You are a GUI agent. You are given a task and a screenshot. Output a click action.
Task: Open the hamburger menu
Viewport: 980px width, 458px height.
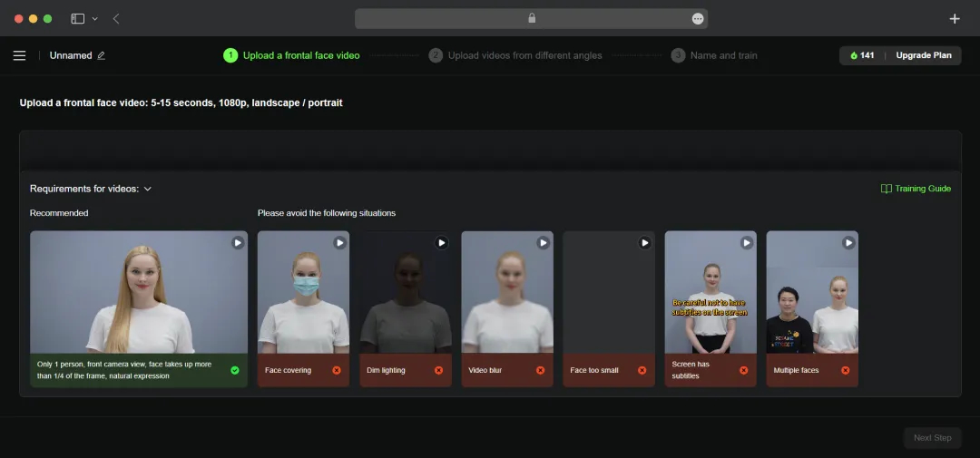[x=19, y=55]
